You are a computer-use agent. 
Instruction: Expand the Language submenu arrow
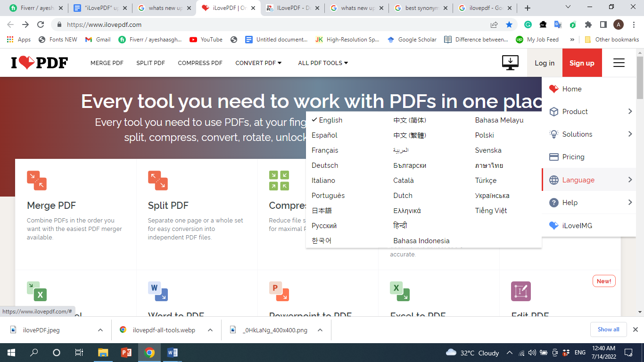coord(630,180)
